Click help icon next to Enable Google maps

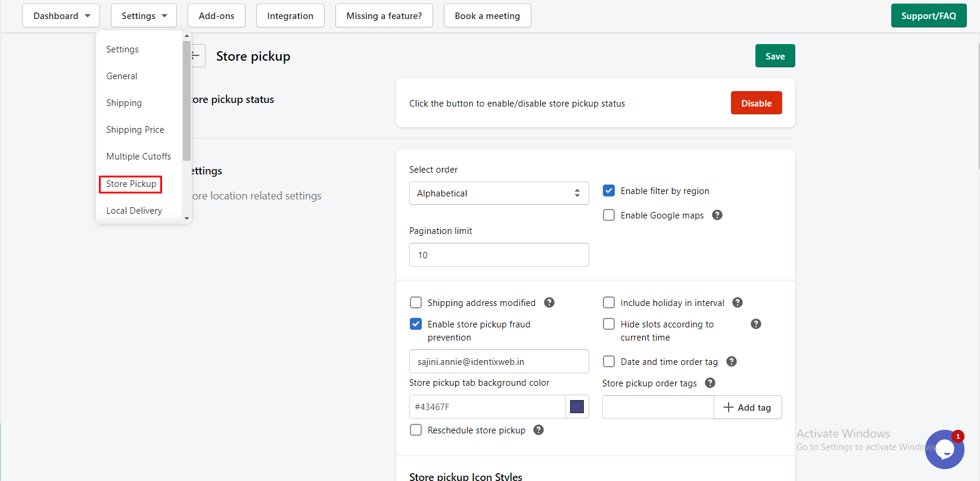click(717, 215)
